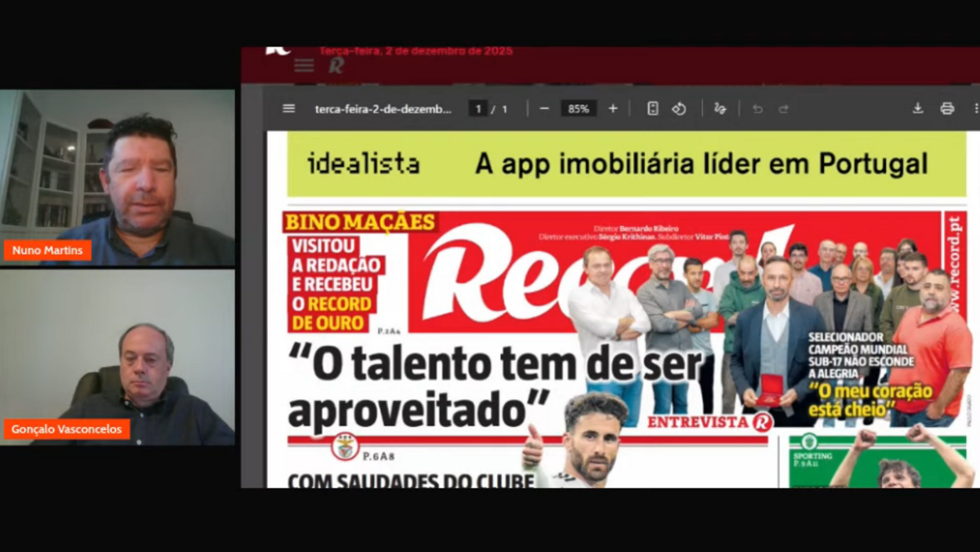
Task: Click the zoom in plus button
Action: pos(612,109)
